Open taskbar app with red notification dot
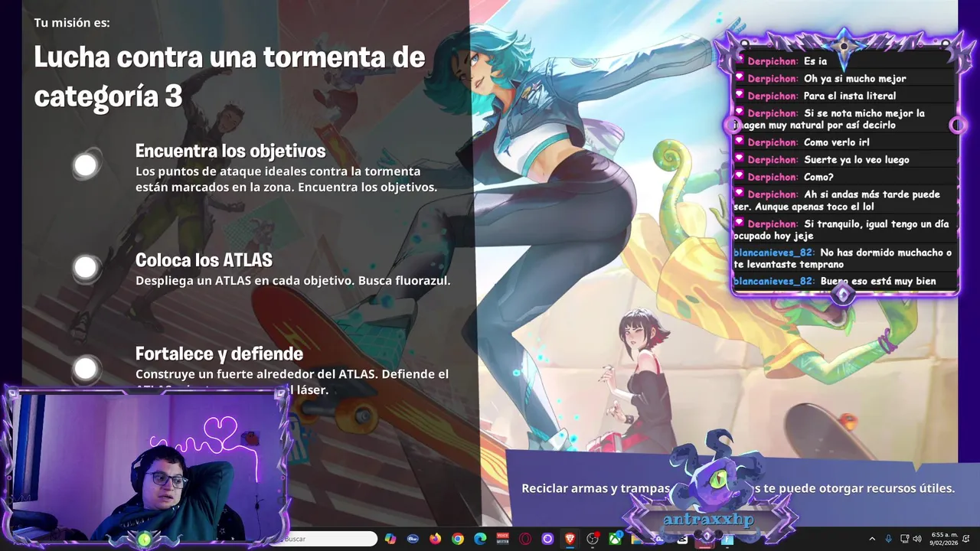The width and height of the screenshot is (980, 551). point(593,539)
